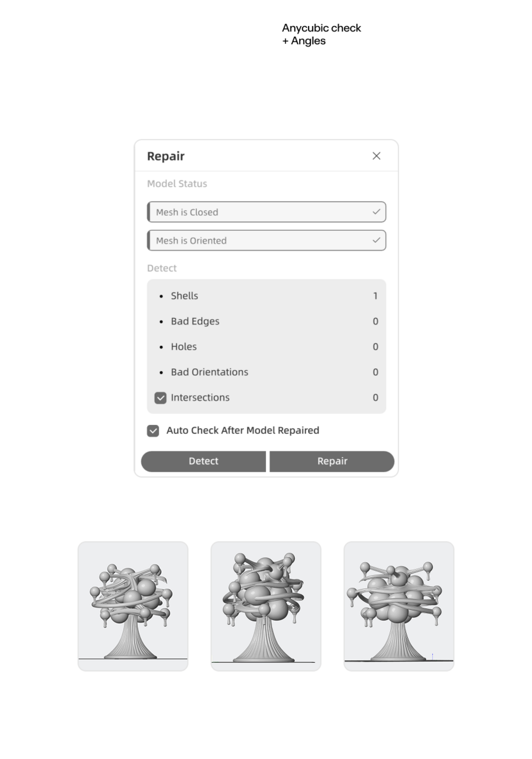
Task: Select the Bad Edges entry
Action: pyautogui.click(x=195, y=321)
